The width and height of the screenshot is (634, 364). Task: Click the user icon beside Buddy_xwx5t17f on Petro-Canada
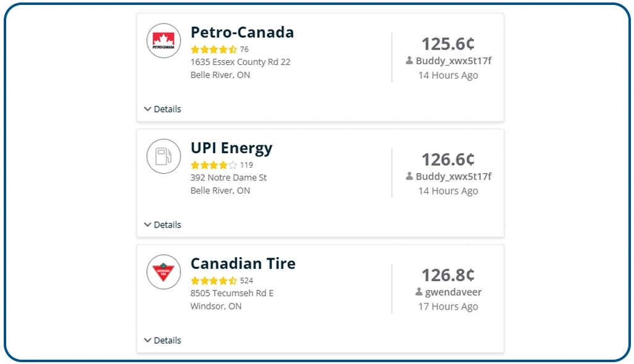410,61
